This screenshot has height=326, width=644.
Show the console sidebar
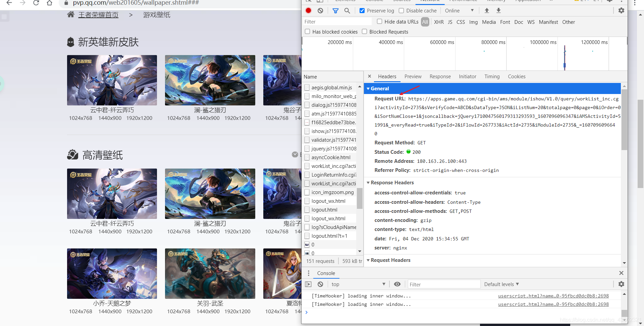point(308,284)
